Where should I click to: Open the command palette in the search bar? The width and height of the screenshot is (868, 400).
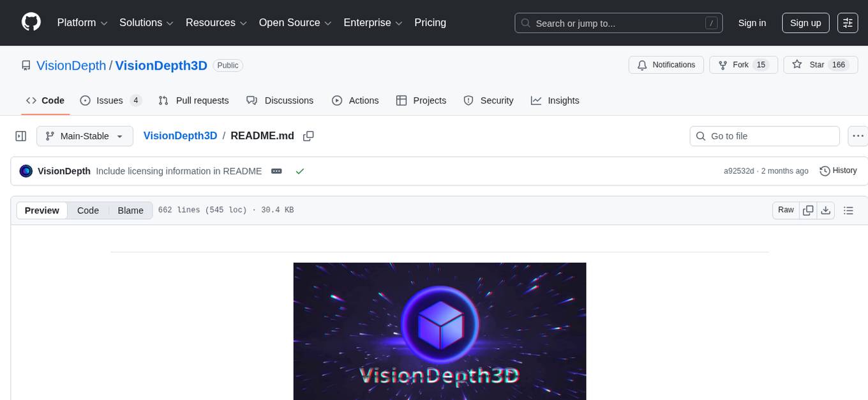(x=711, y=22)
